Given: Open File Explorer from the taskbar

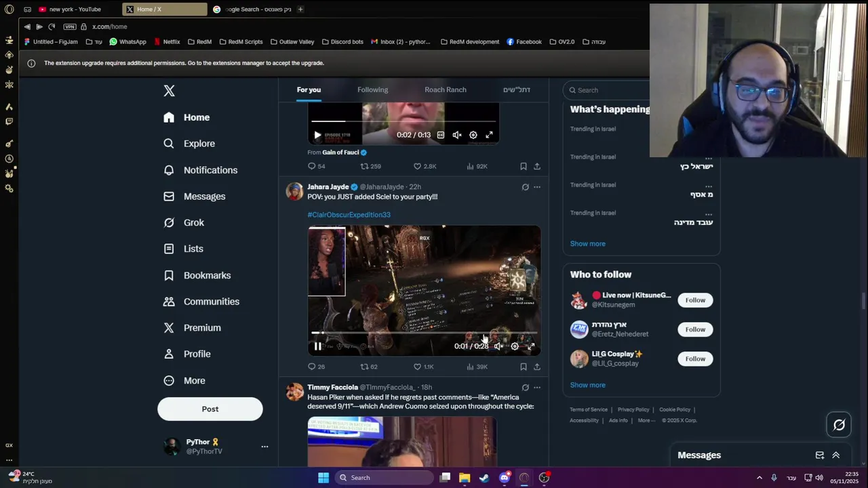Looking at the screenshot, I should [x=465, y=478].
